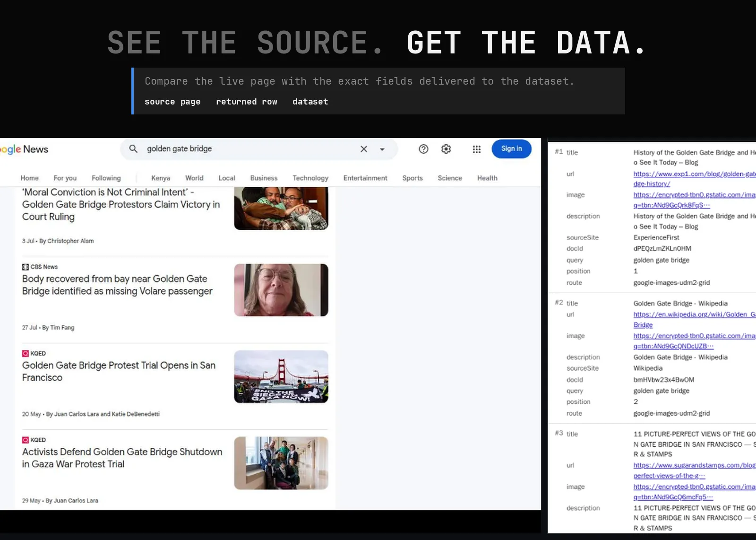
Task: Select the Sports news tab
Action: 412,178
